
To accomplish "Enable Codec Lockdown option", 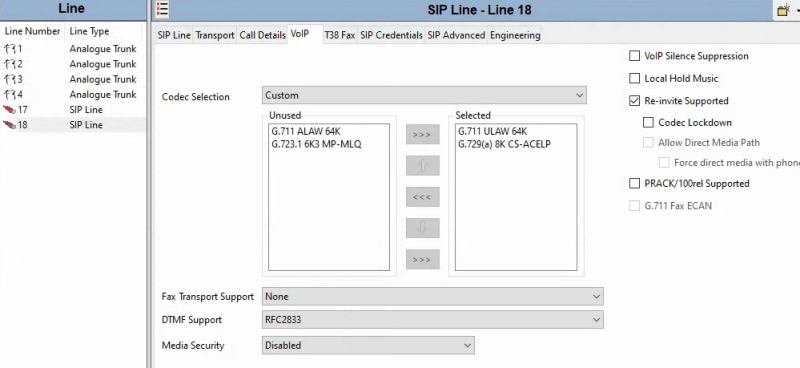I will click(648, 122).
